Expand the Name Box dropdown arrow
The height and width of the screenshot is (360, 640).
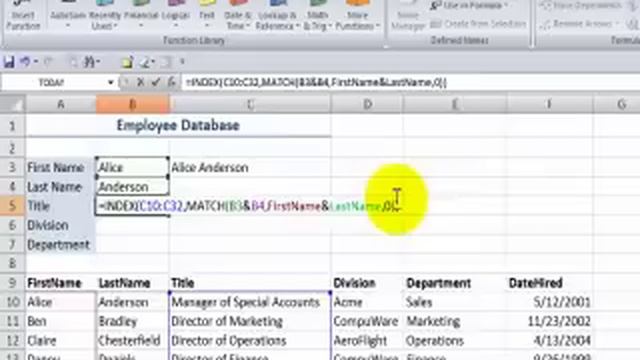pos(110,82)
